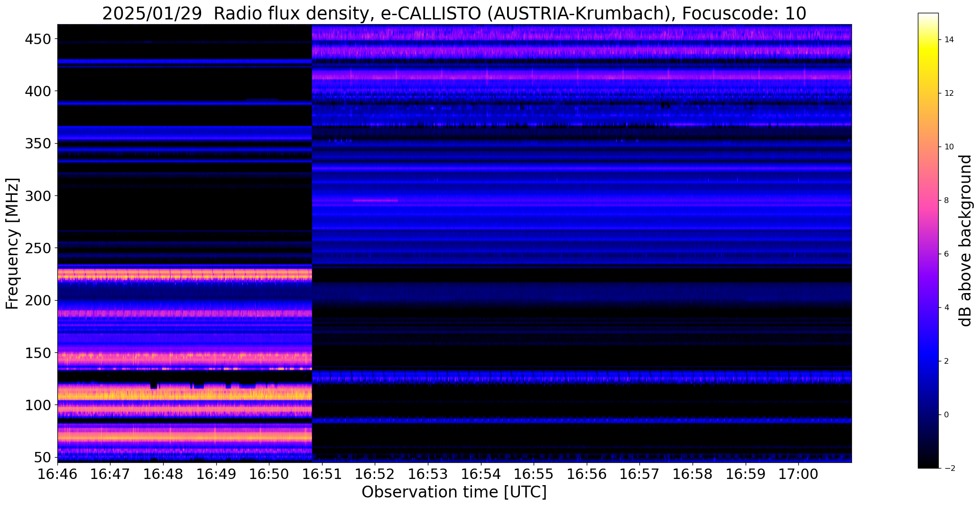This screenshot has width=980, height=506.
Task: Select the 16:48 time tick label
Action: 164,474
